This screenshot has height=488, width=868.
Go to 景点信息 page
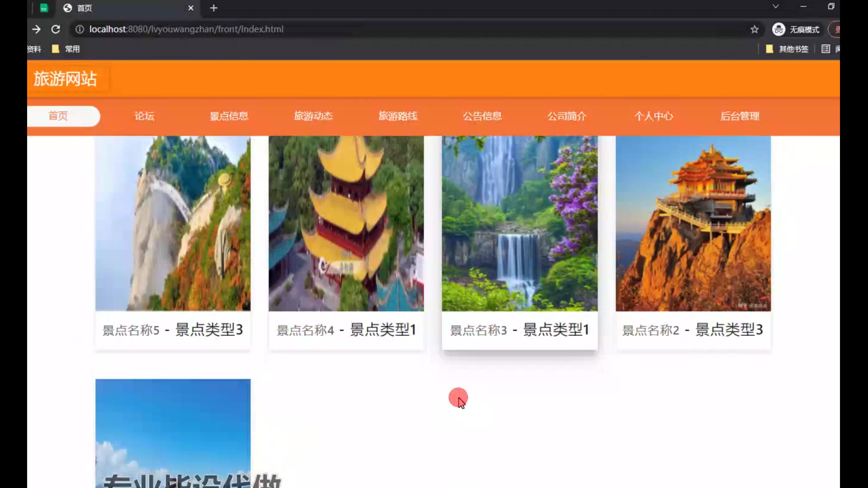229,116
